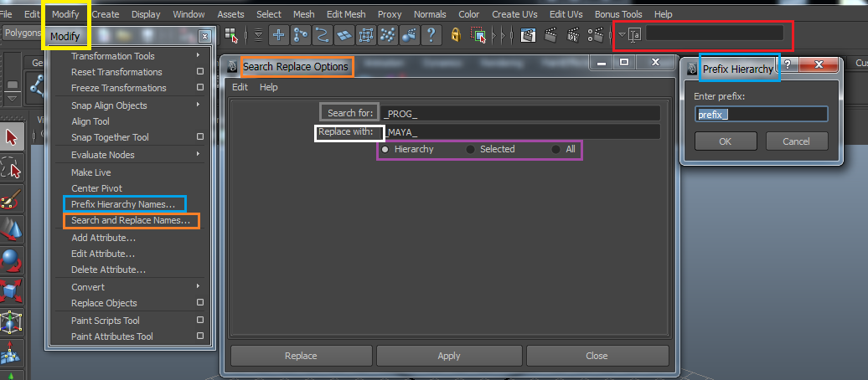Click the Replace with text field
The height and width of the screenshot is (380, 868).
tap(519, 132)
